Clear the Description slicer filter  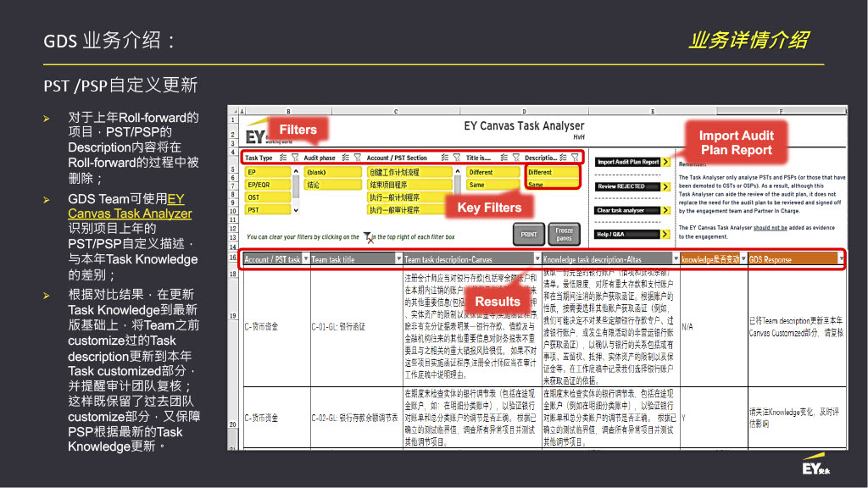pyautogui.click(x=575, y=158)
